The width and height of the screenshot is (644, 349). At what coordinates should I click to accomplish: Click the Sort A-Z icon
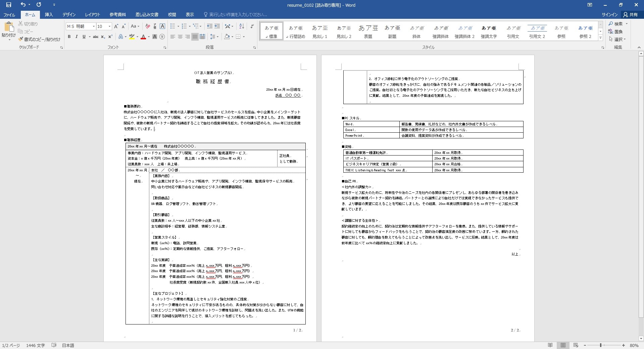(242, 26)
